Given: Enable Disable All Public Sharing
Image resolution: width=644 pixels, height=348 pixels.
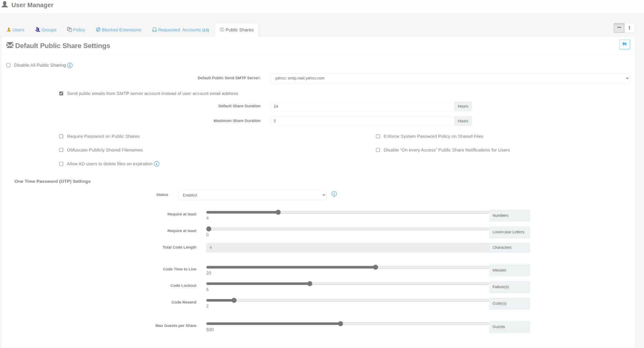Looking at the screenshot, I should coord(8,65).
